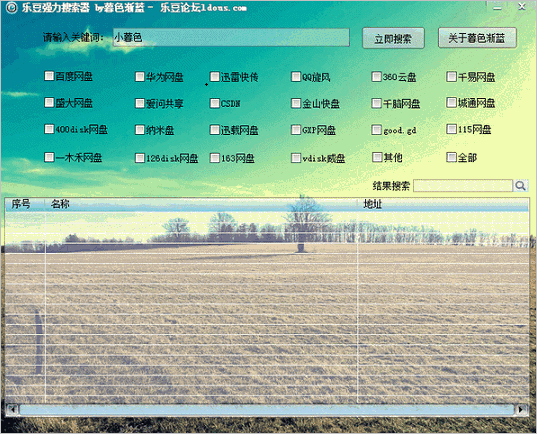Screen dimensions: 537x434
Task: Enable the 千易网盘 checkbox
Action: coord(451,76)
